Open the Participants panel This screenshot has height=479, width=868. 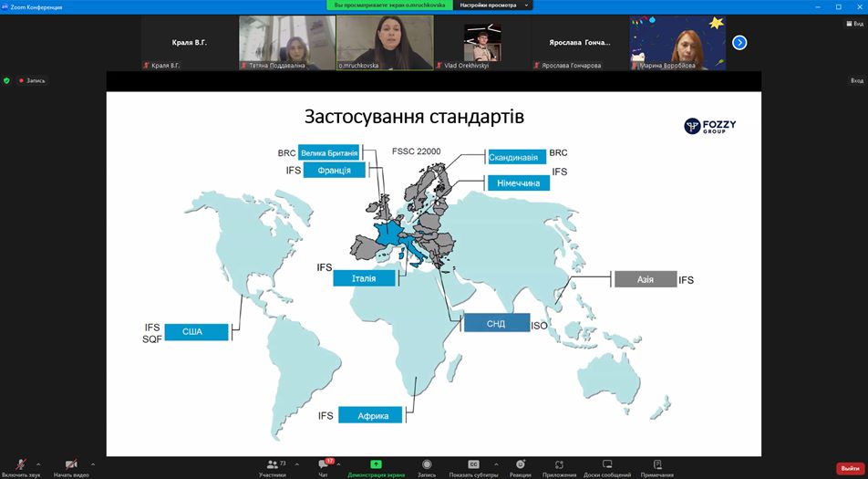(272, 464)
